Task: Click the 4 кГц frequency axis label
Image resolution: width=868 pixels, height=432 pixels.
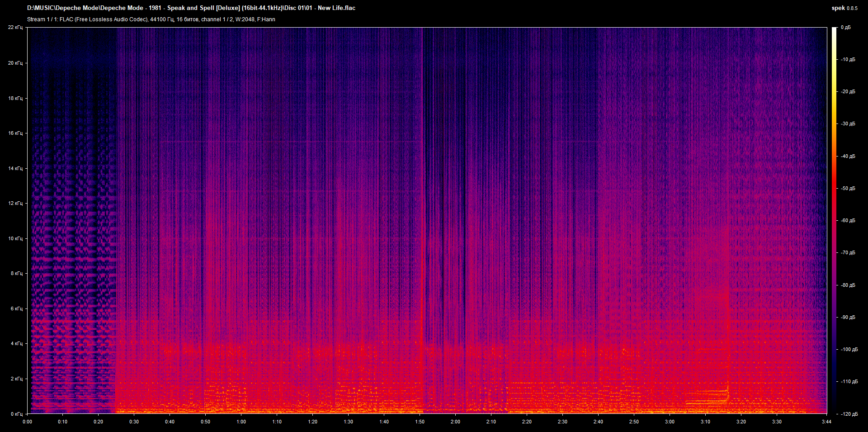Action: click(16, 343)
